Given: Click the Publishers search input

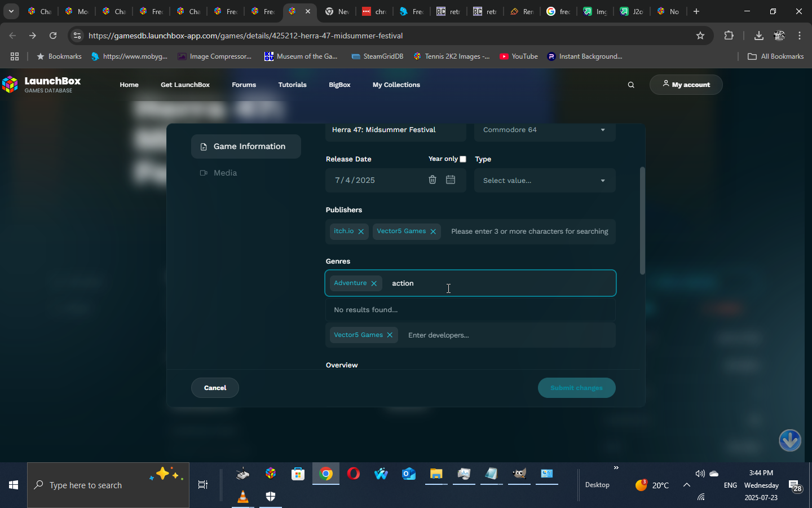Looking at the screenshot, I should pyautogui.click(x=529, y=231).
